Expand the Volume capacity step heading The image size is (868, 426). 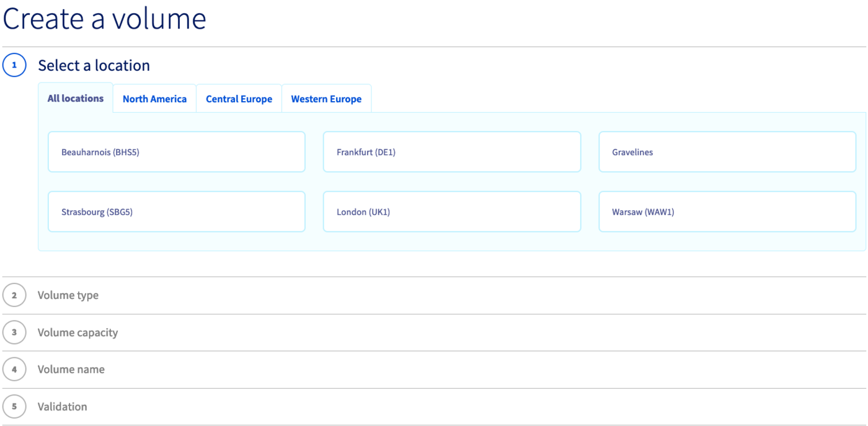pos(77,332)
